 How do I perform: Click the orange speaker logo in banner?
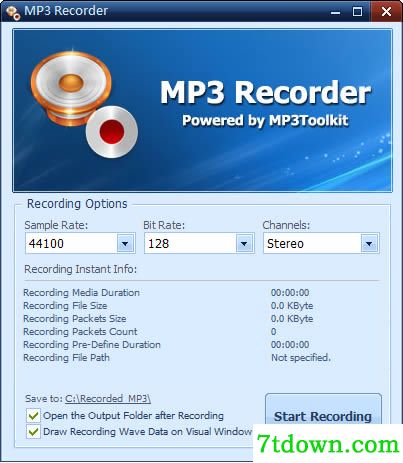tap(71, 88)
